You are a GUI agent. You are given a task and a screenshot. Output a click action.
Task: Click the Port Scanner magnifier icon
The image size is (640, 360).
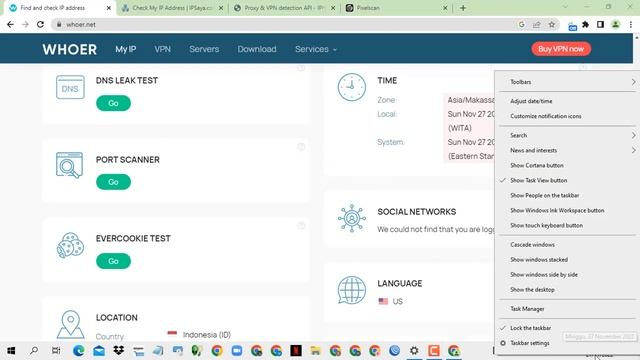click(69, 165)
